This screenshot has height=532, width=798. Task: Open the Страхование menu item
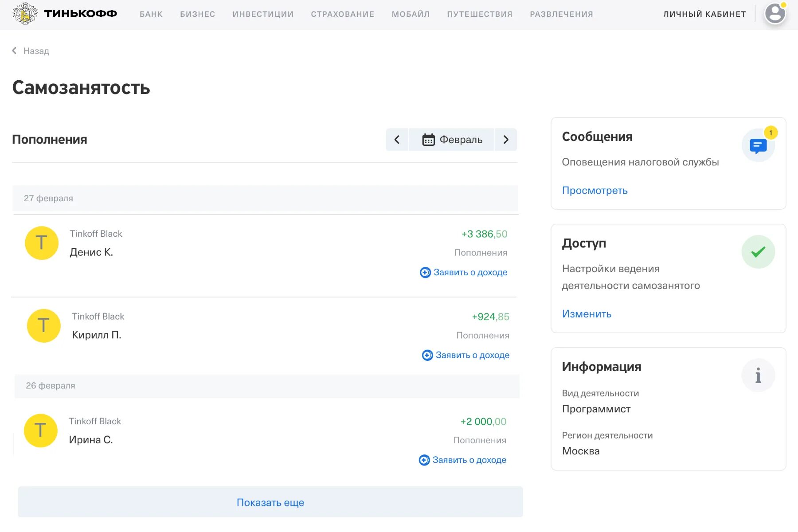[342, 14]
